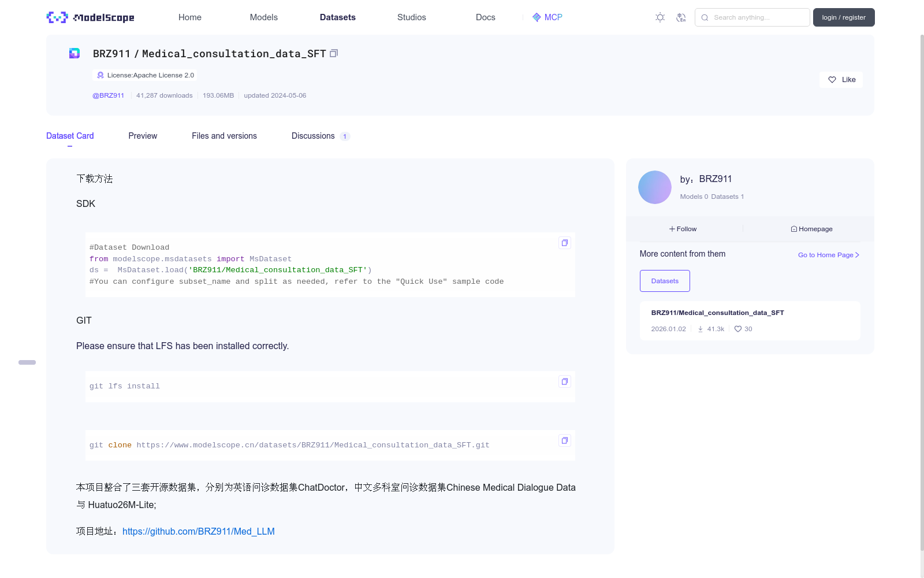Focus the 'Search anything...' input field

tap(752, 17)
